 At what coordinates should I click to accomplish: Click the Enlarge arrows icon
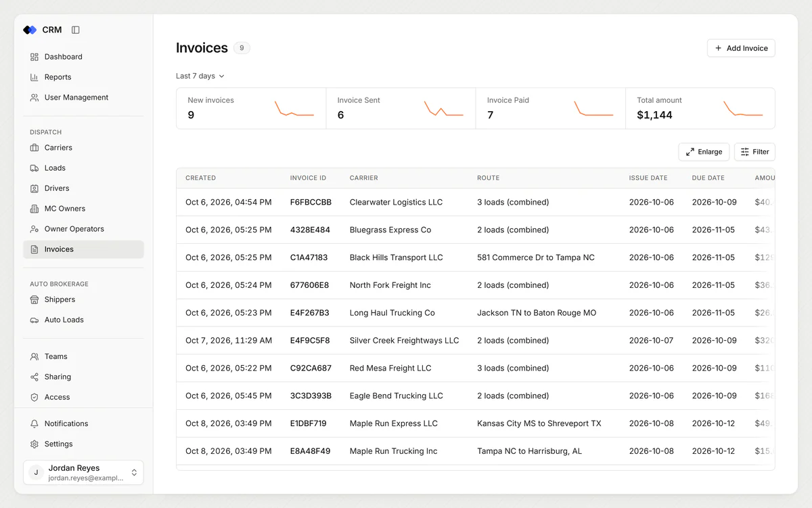pos(690,152)
